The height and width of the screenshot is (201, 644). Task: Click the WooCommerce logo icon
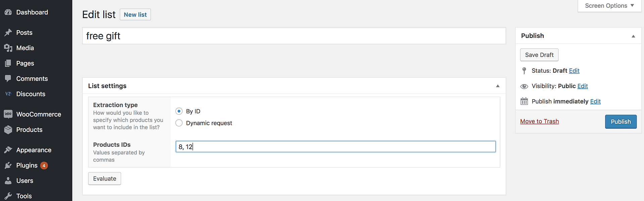pos(8,114)
